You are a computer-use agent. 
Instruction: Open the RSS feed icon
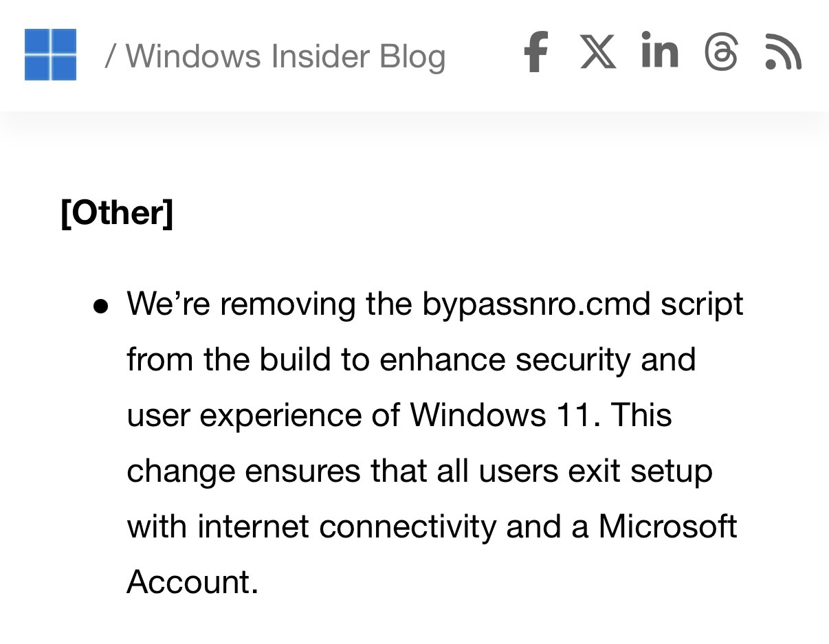783,53
